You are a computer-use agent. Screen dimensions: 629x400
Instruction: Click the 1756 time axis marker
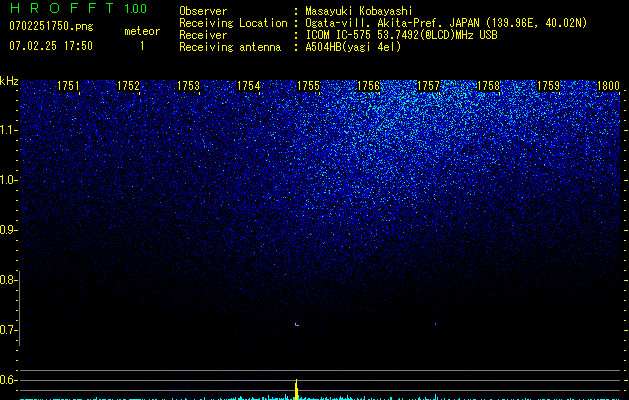pyautogui.click(x=368, y=86)
